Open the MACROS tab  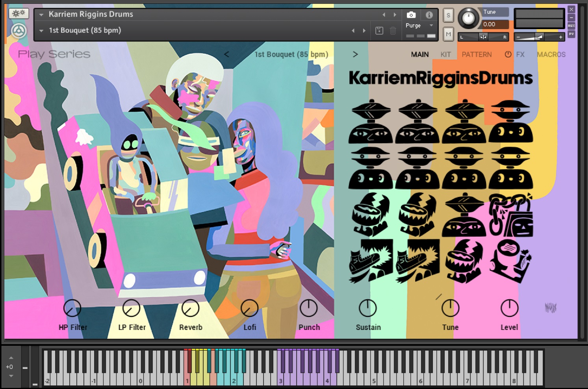[551, 54]
